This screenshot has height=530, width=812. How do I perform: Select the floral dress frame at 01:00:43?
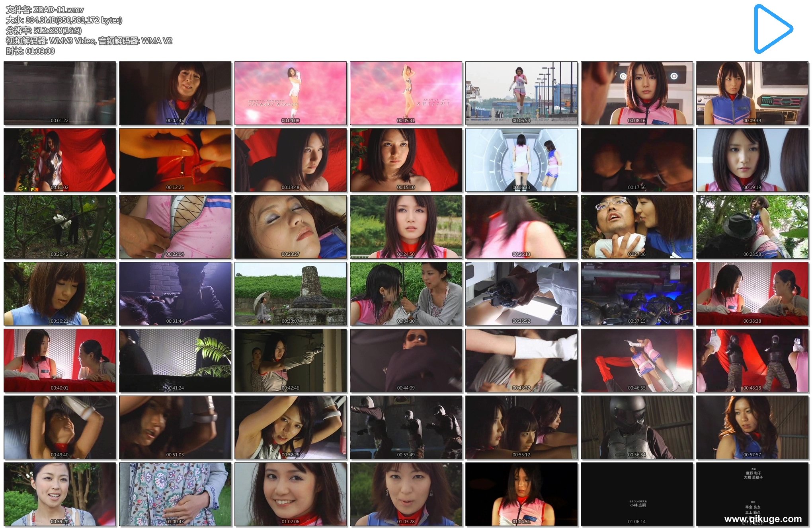(x=175, y=494)
